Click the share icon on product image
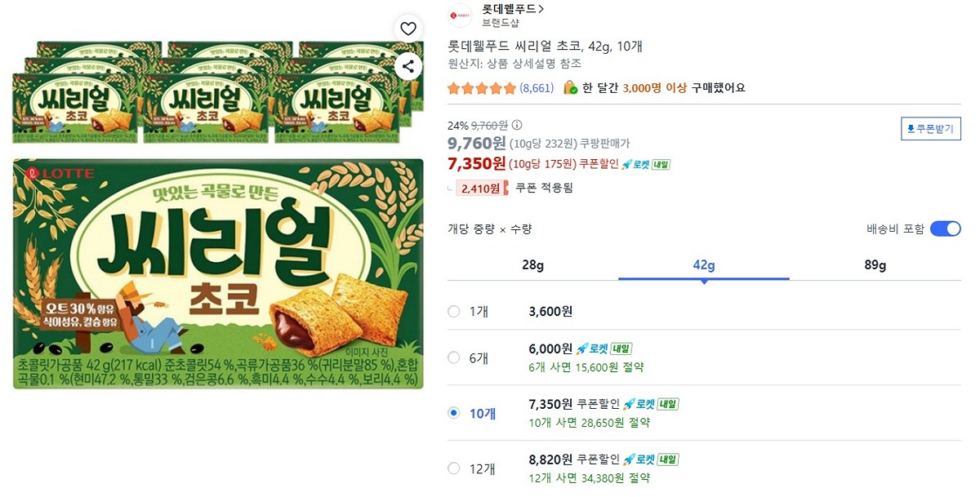 pyautogui.click(x=408, y=66)
